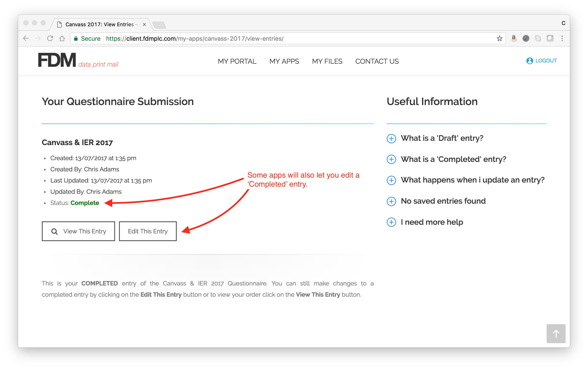The image size is (588, 369).
Task: Expand "What is a 'Draft' entry?"
Action: (x=391, y=138)
